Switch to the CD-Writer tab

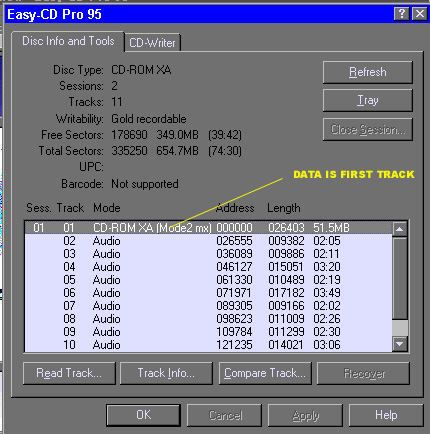click(x=152, y=43)
